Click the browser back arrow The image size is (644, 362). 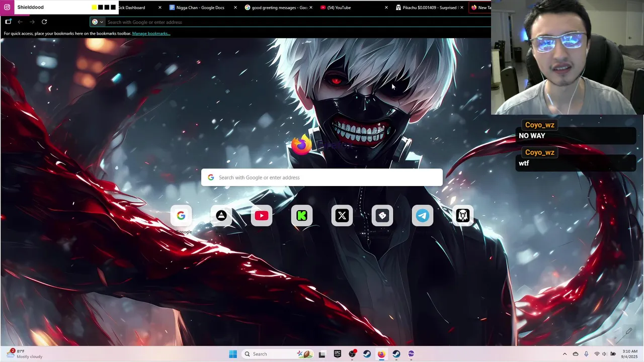(20, 22)
